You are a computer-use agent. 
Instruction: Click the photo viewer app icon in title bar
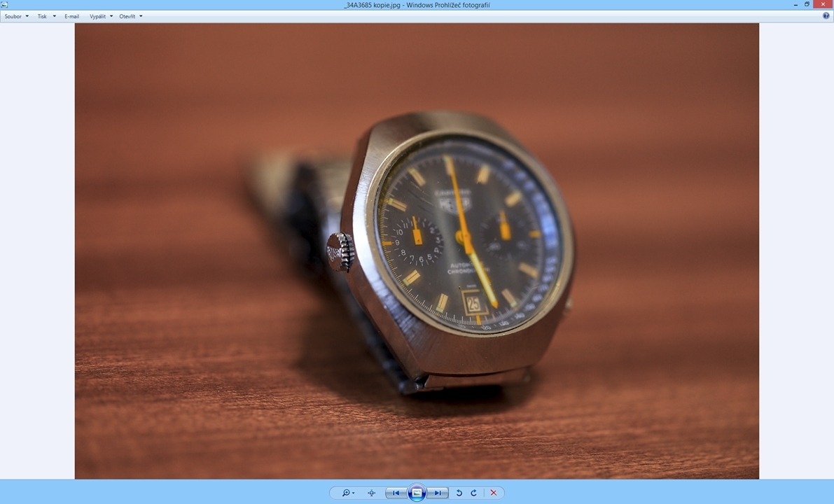[5, 5]
